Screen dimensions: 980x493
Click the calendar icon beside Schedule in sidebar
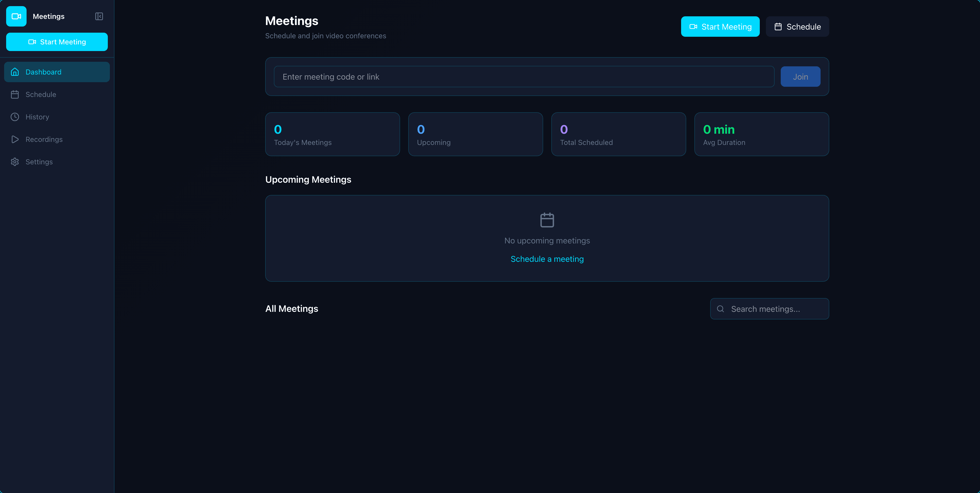pos(15,94)
